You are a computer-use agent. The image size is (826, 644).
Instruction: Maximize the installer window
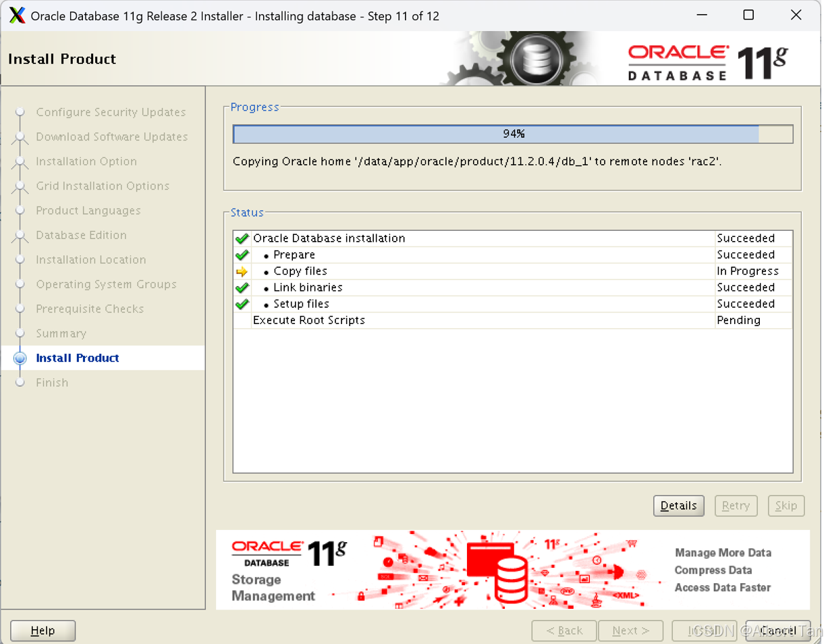point(748,16)
